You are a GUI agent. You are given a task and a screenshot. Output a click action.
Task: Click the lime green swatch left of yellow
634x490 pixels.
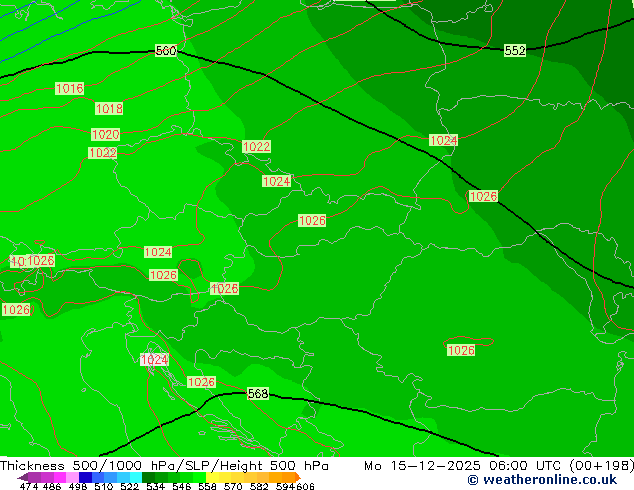199,477
